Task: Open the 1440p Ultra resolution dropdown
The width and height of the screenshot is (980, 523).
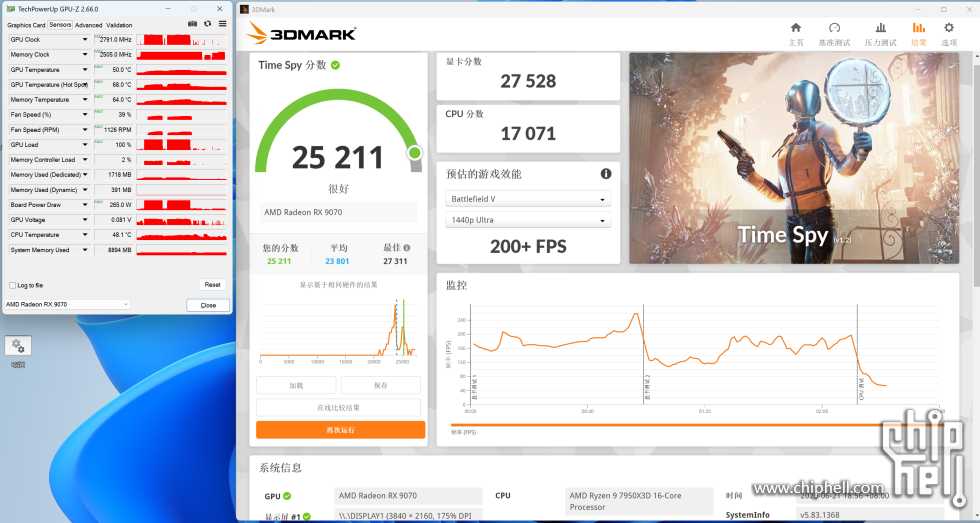Action: pyautogui.click(x=528, y=220)
